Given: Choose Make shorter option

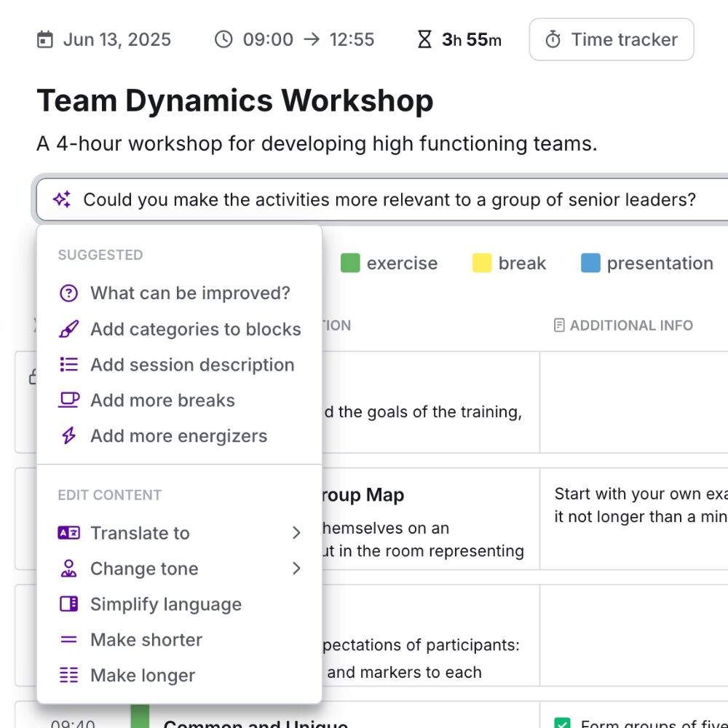Looking at the screenshot, I should pos(146,640).
